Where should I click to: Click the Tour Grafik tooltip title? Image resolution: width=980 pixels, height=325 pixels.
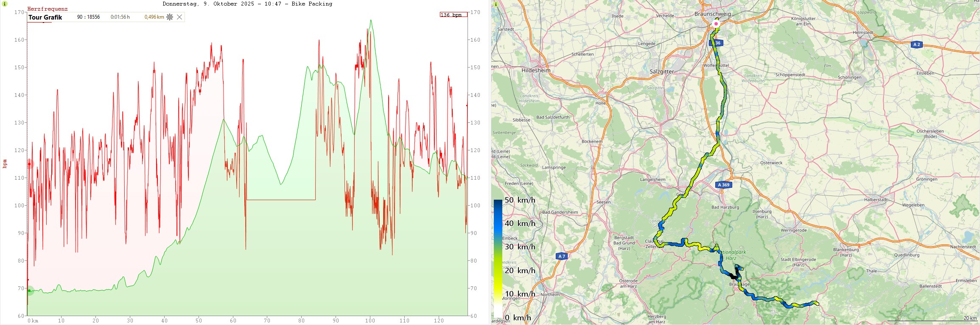click(45, 17)
